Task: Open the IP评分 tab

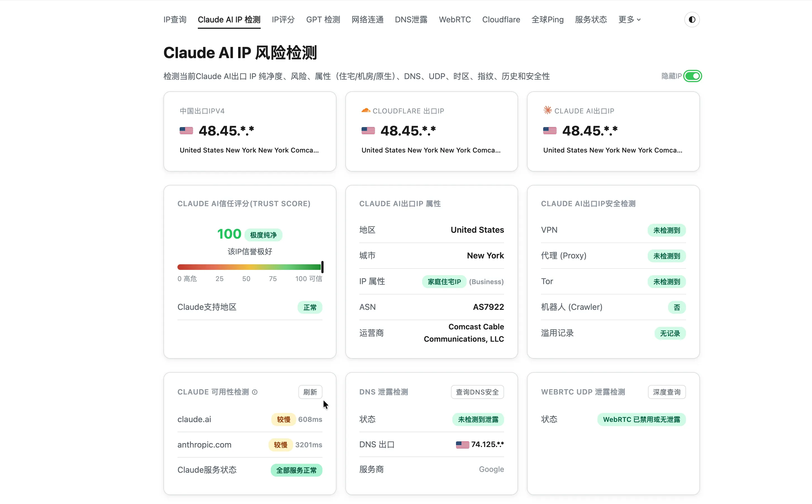Action: [283, 20]
